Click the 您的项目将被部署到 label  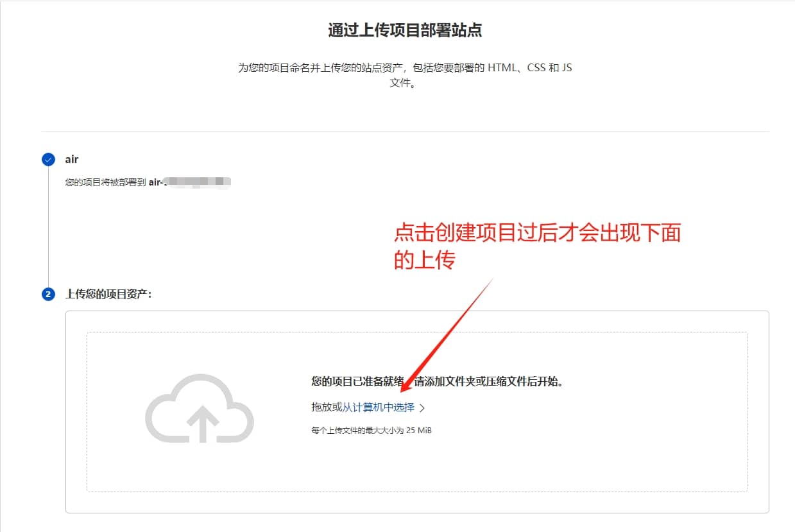pos(105,182)
